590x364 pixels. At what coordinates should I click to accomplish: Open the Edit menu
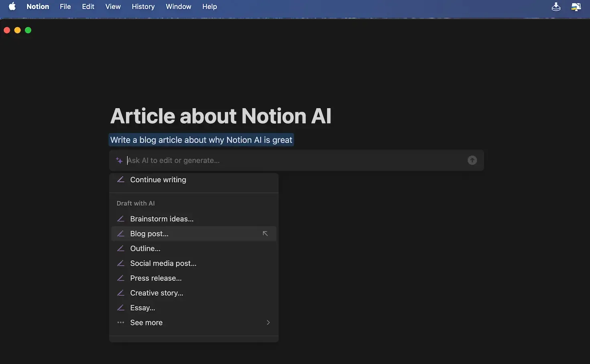[x=88, y=6]
